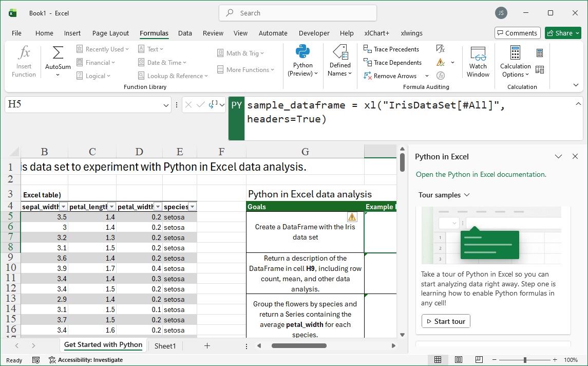
Task: Click Trace Precedents
Action: click(391, 49)
